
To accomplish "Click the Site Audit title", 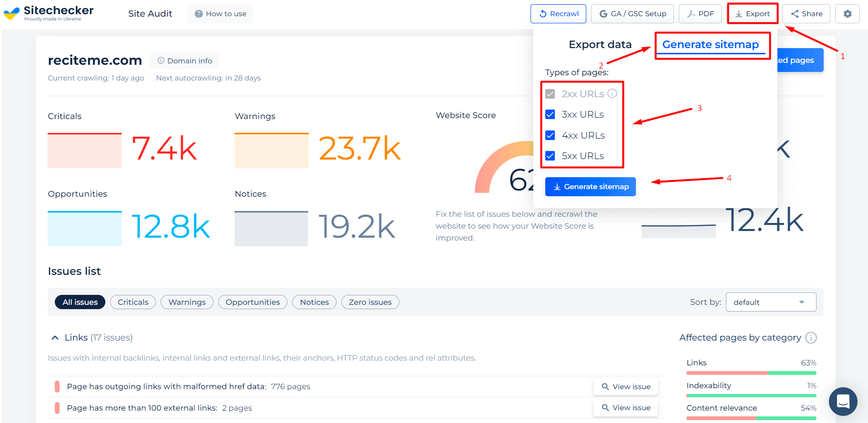I will (150, 14).
